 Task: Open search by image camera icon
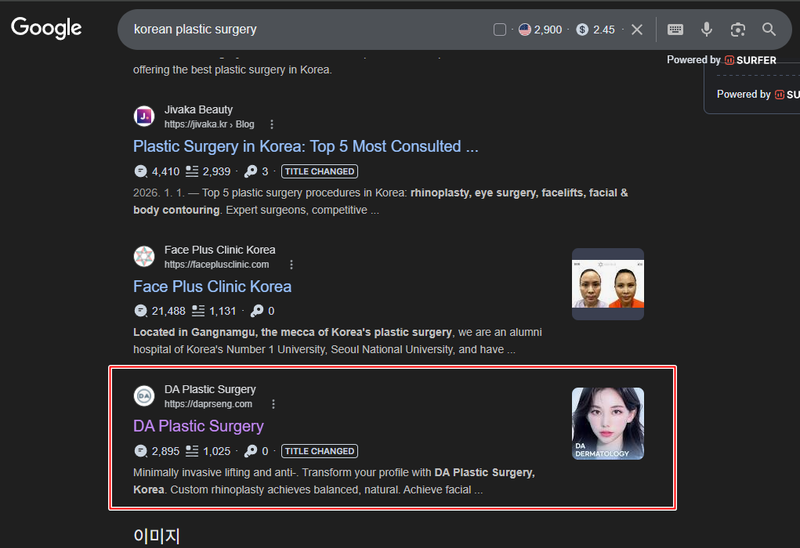point(738,30)
